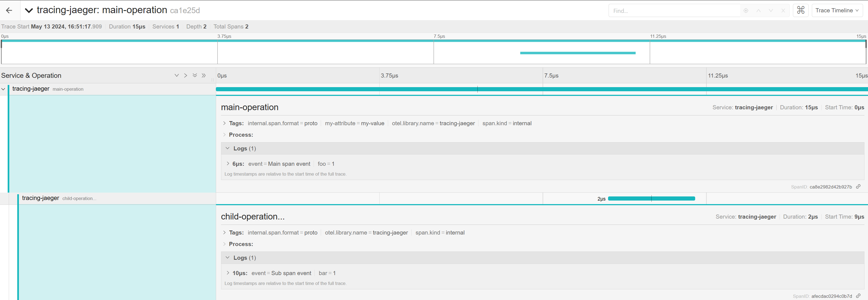This screenshot has width=868, height=300.
Task: Click the trace ID ca1e25d text
Action: pos(185,11)
